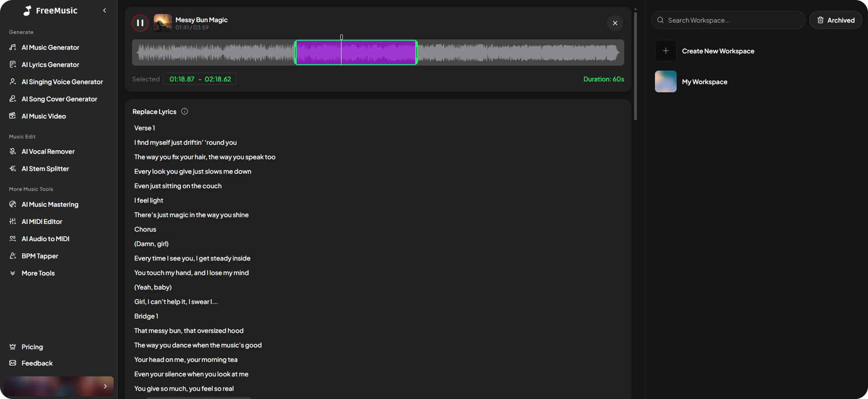Go to AI Music Mastering
The width and height of the screenshot is (868, 399).
[50, 204]
